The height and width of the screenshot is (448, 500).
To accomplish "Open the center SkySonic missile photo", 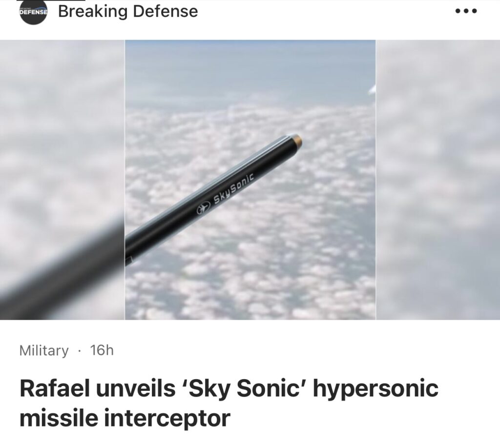I will coord(250,180).
